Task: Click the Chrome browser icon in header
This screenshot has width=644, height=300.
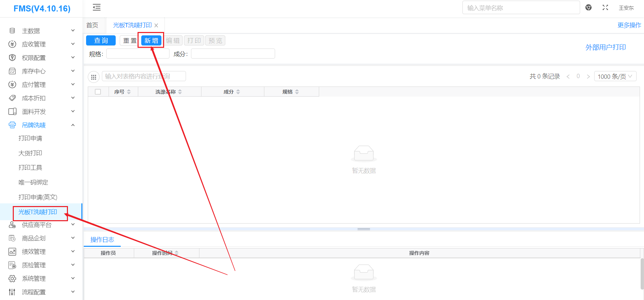Action: pyautogui.click(x=589, y=7)
